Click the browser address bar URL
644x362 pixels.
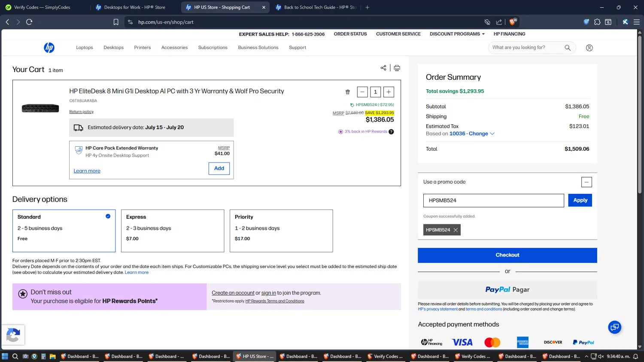pyautogui.click(x=166, y=22)
